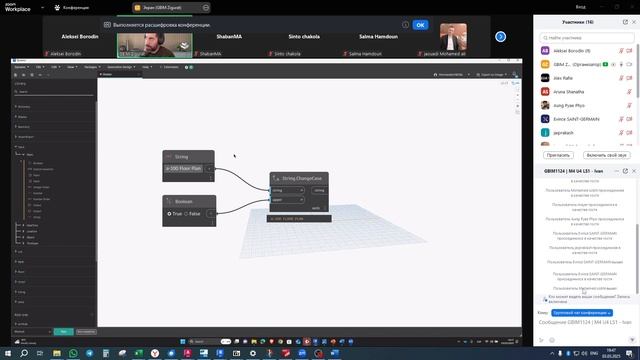The height and width of the screenshot is (360, 640).
Task: Open the chat recipient group dropdown
Action: tap(582, 313)
